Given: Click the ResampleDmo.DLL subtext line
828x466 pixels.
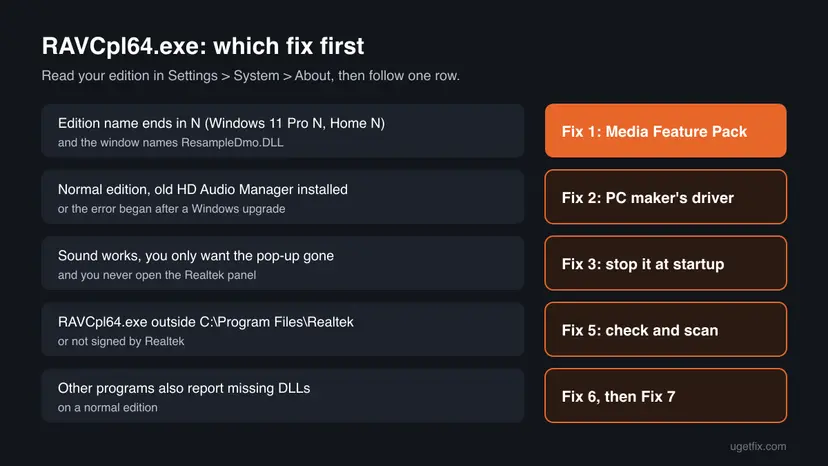Looking at the screenshot, I should [x=171, y=143].
